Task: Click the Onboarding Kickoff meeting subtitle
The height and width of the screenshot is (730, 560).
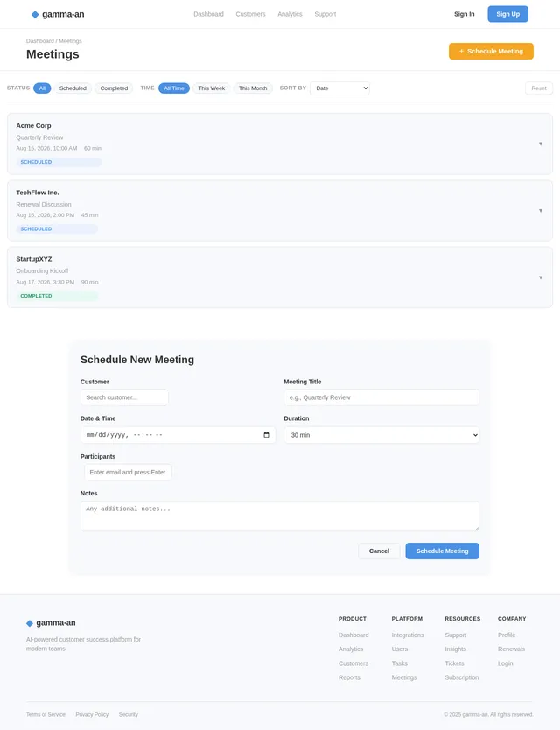Action: click(x=42, y=271)
